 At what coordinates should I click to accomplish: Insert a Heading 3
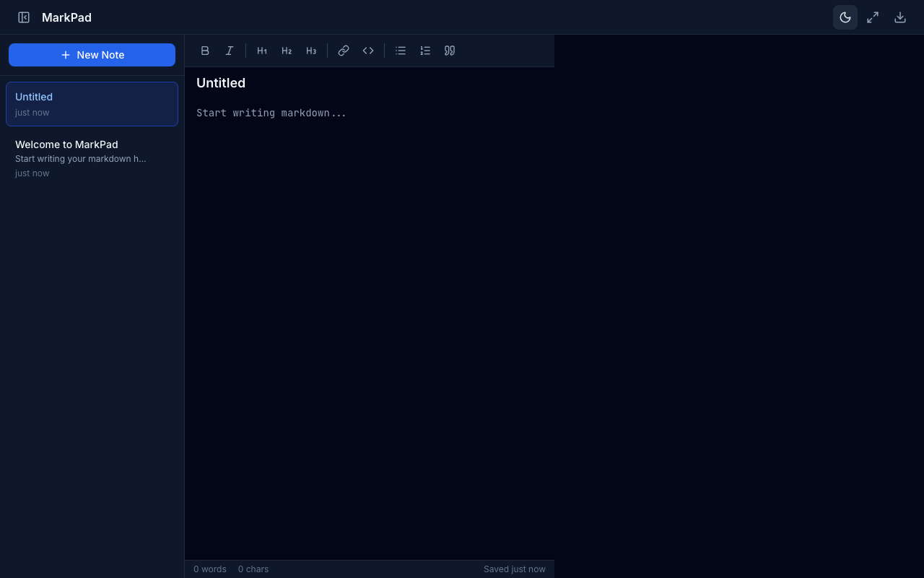click(x=311, y=51)
